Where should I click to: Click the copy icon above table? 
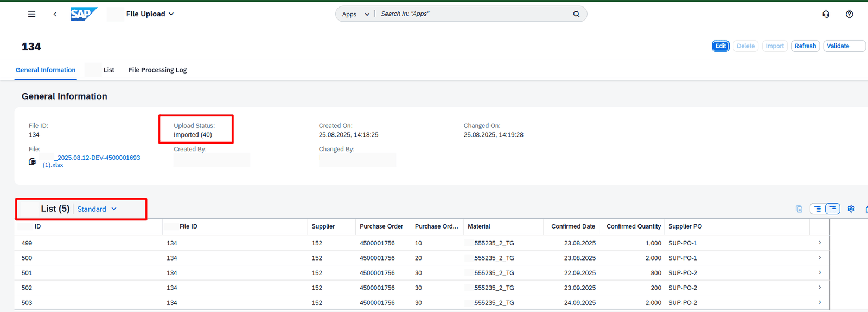click(799, 209)
